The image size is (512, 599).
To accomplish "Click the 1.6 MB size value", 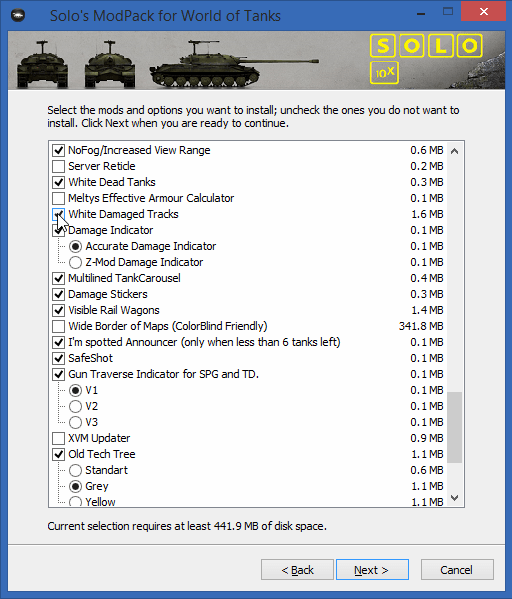I will 427,214.
